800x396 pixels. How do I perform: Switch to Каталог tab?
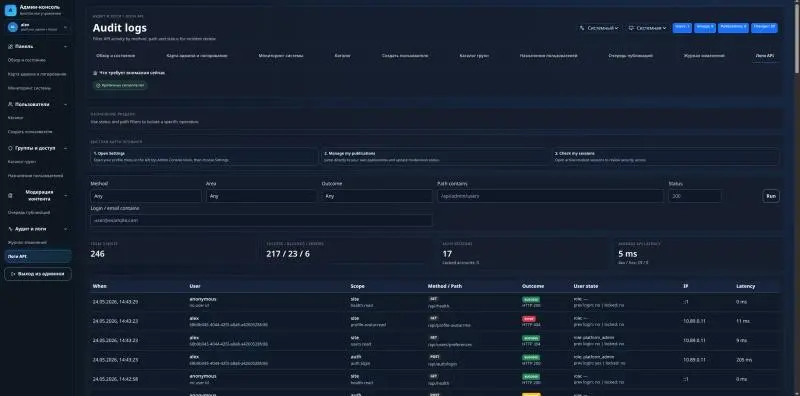[342, 56]
